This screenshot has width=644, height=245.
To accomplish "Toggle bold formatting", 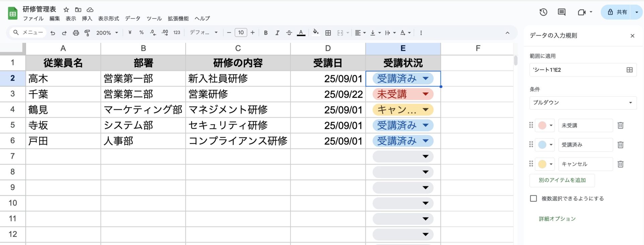I will pos(266,33).
